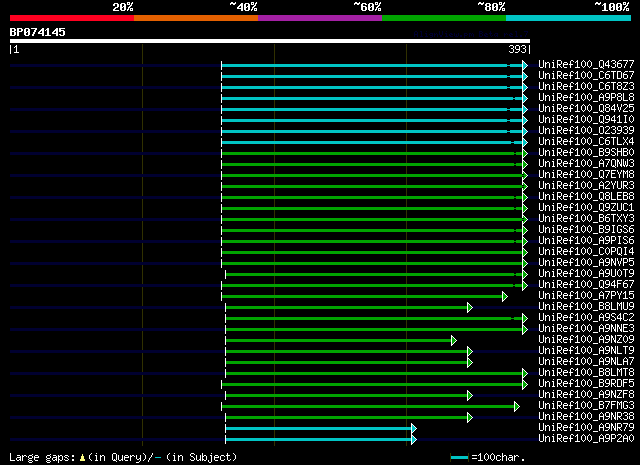
Task: Click the arrowhead ending the UniRef100_A9NR79 alignment
Action: pyautogui.click(x=414, y=429)
